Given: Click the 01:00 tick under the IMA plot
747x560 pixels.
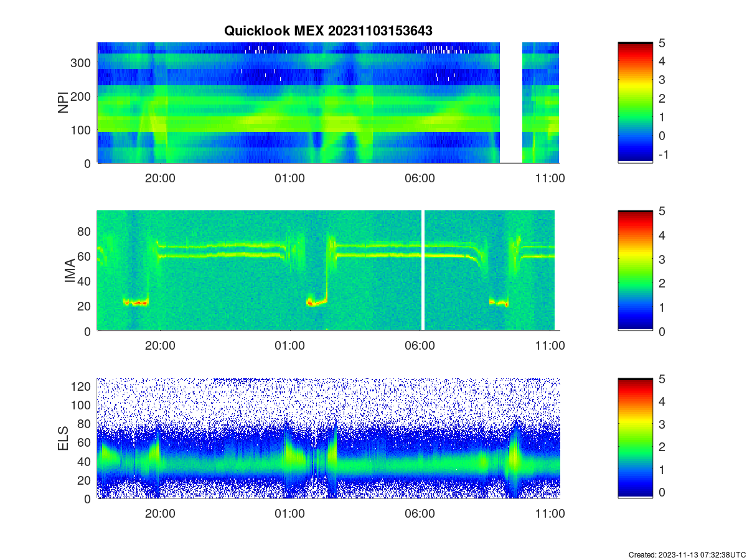Looking at the screenshot, I should click(289, 346).
